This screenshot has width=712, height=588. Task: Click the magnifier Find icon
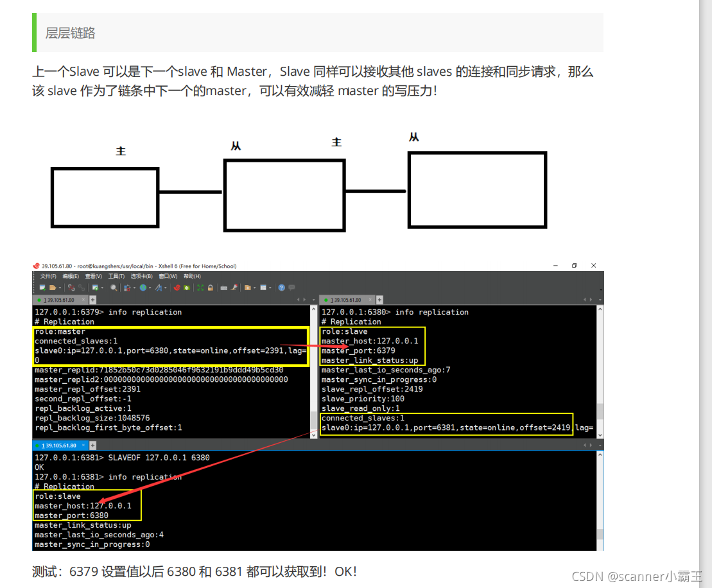tap(114, 288)
